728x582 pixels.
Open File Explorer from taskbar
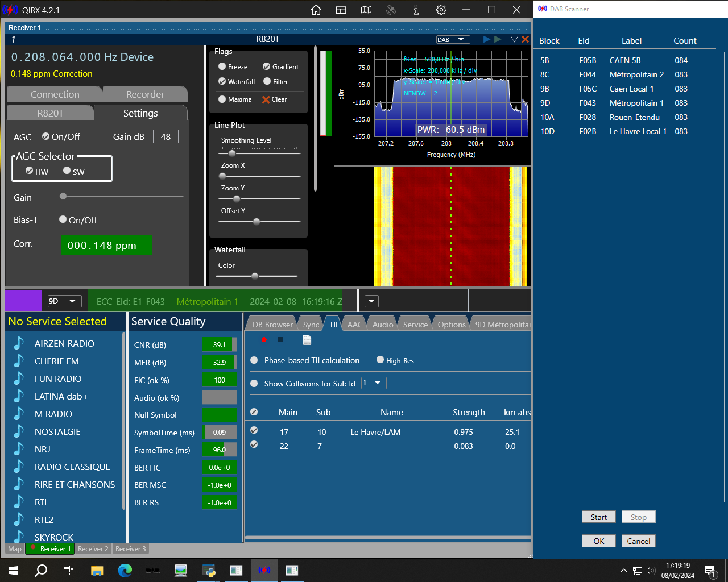(97, 571)
